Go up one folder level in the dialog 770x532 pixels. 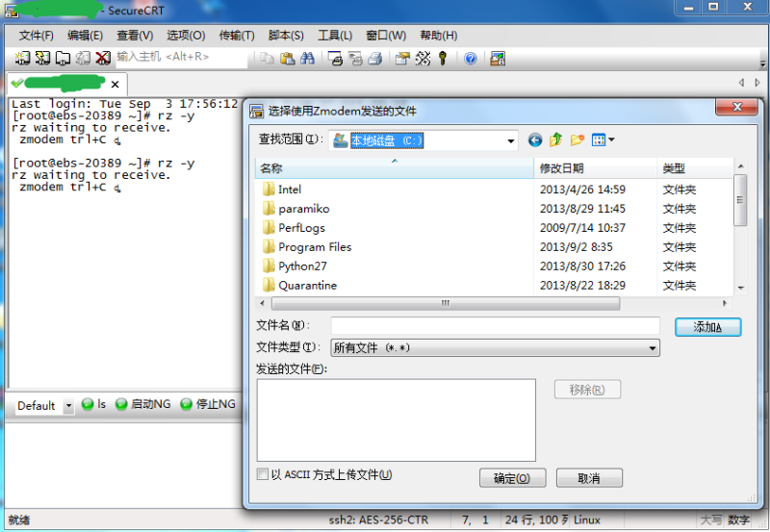click(x=556, y=139)
